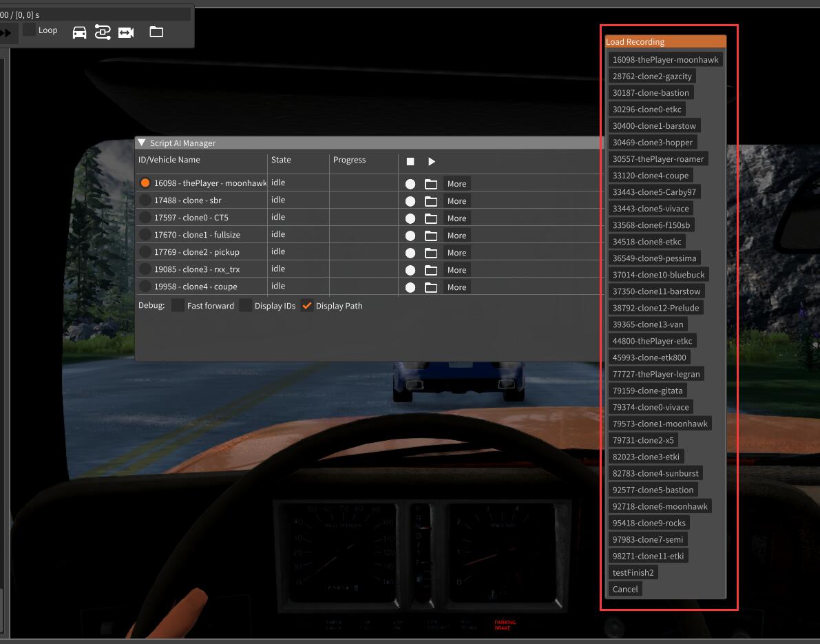Image resolution: width=820 pixels, height=644 pixels.
Task: Choose 38792-clone12-Prelude recording
Action: coord(655,308)
